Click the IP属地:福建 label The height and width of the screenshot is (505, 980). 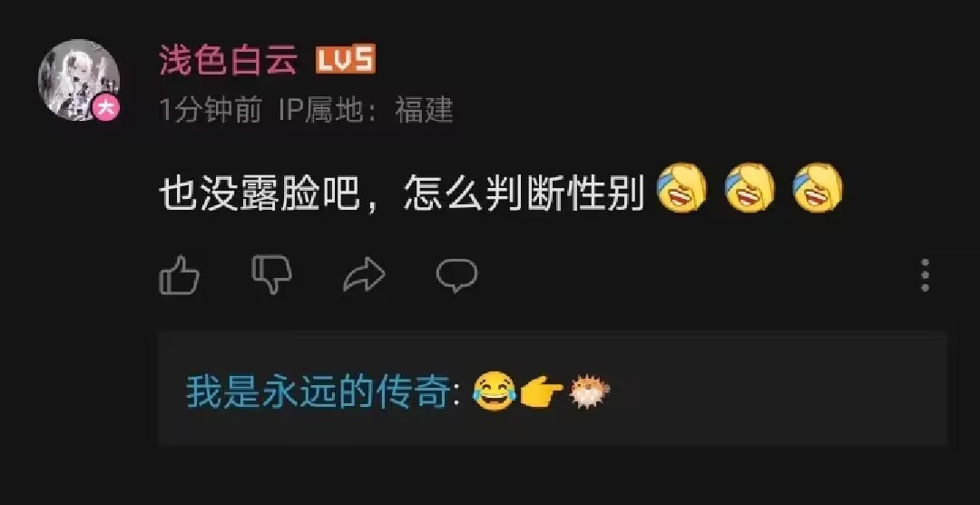366,111
